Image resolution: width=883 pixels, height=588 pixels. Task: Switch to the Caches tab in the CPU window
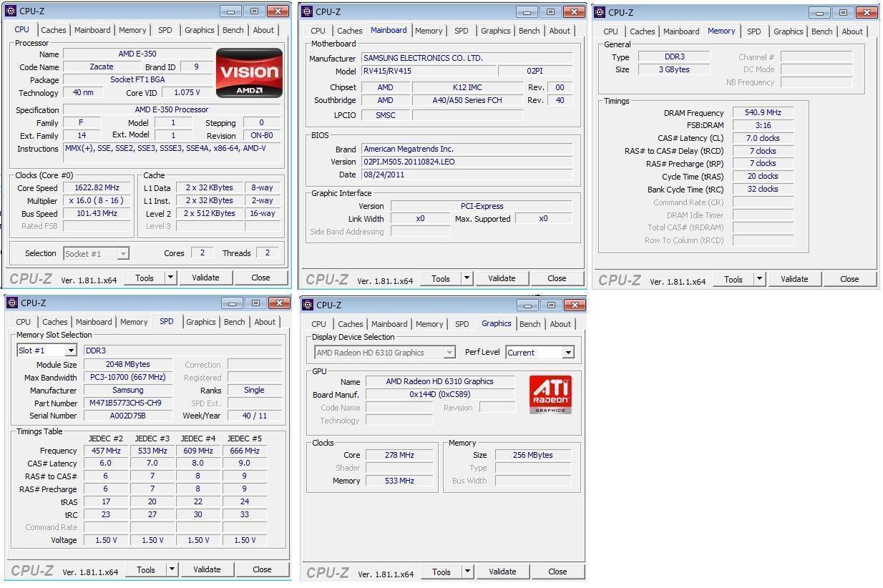click(x=54, y=30)
